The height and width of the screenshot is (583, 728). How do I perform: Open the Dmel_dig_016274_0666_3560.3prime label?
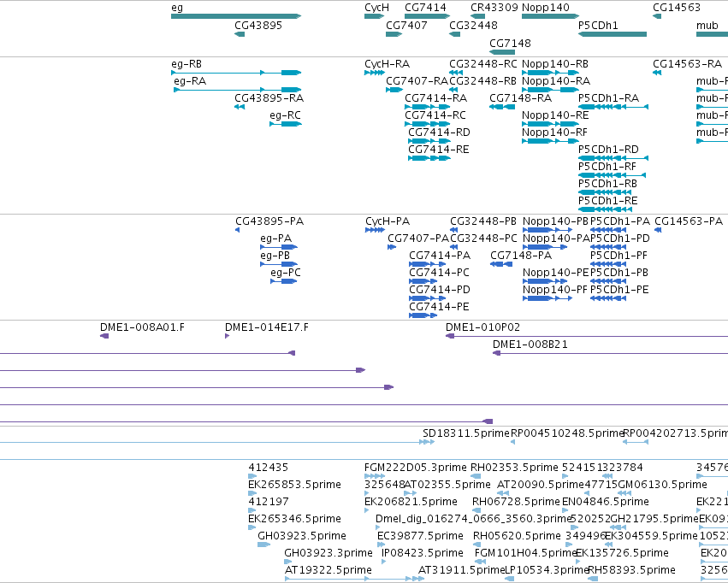[472, 519]
